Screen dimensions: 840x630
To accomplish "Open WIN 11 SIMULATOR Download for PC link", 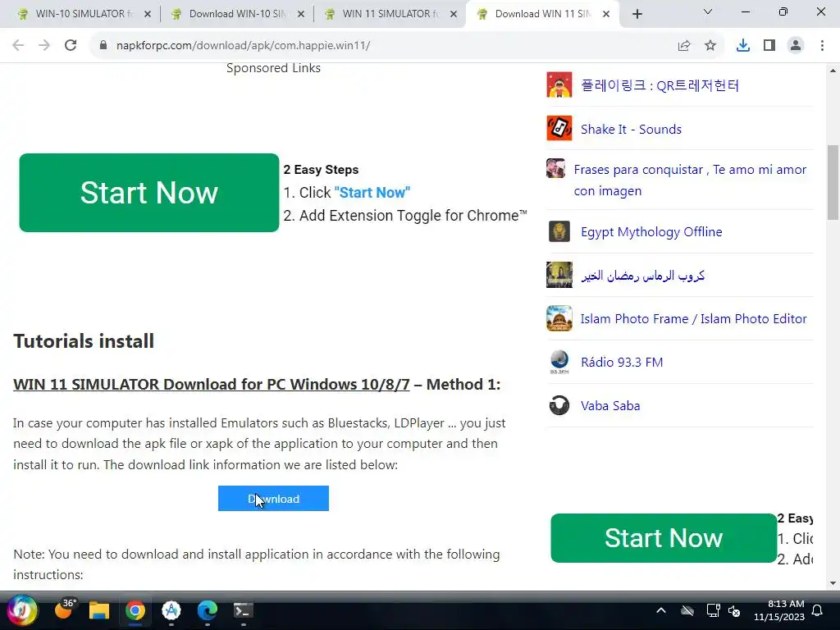I will [212, 384].
